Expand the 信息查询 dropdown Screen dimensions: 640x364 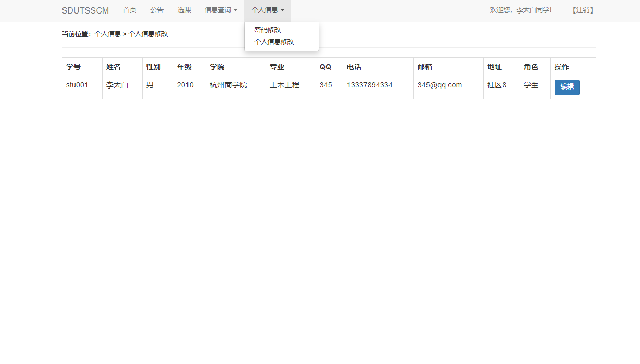(x=220, y=10)
